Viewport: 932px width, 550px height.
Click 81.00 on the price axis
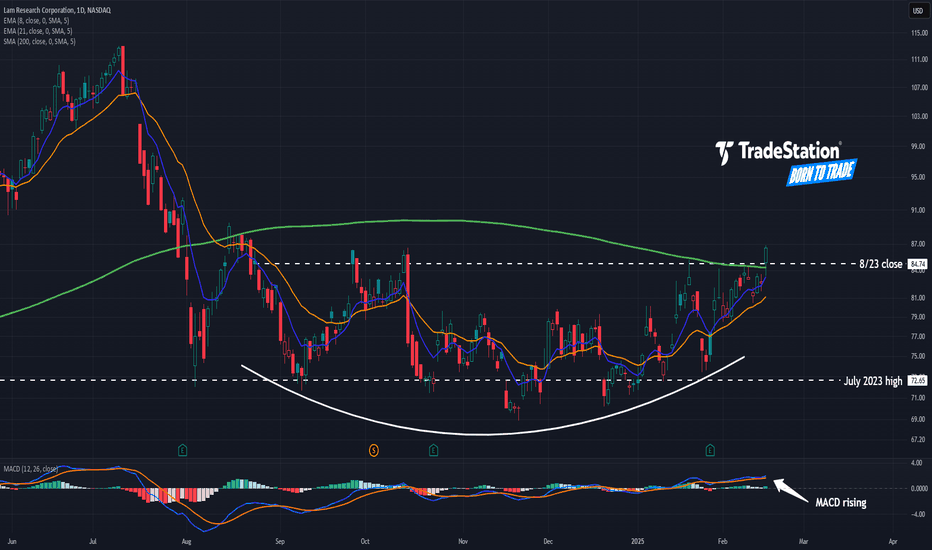919,298
